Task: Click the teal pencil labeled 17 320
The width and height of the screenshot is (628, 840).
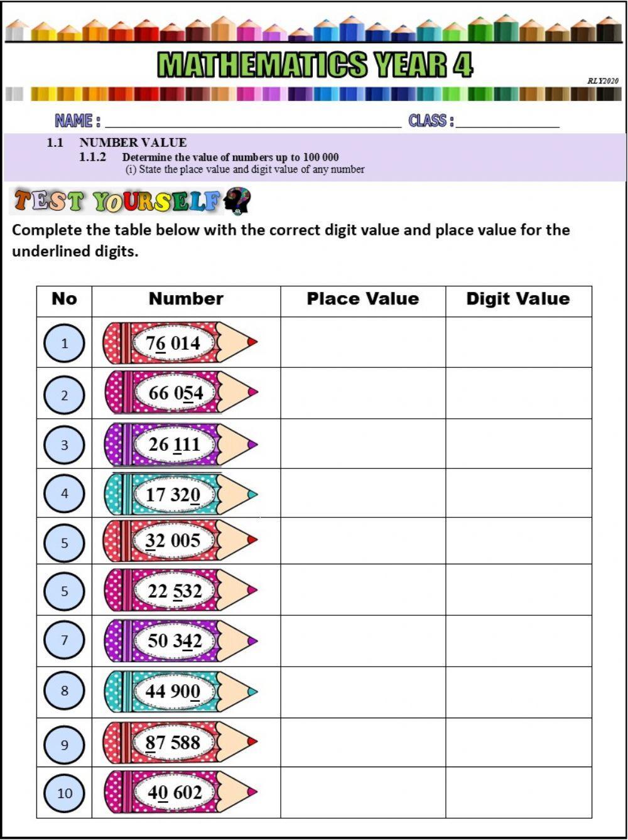Action: tap(180, 494)
